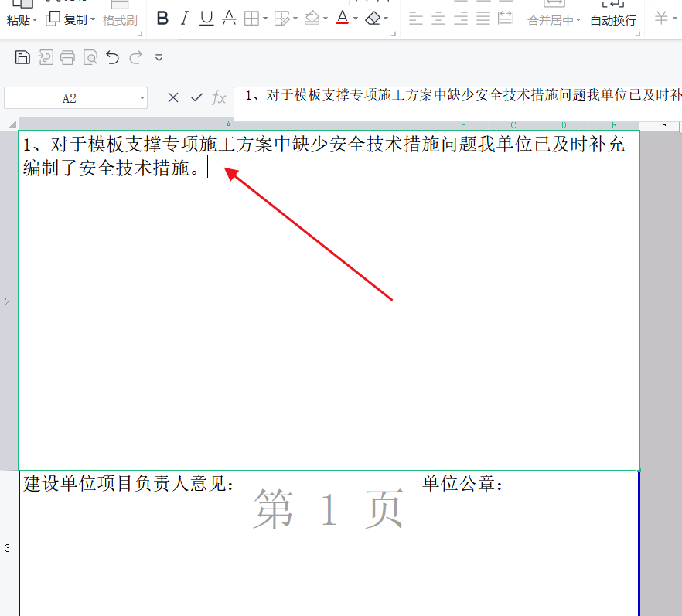This screenshot has width=682, height=616.
Task: Cancel the cell entry
Action: click(173, 97)
